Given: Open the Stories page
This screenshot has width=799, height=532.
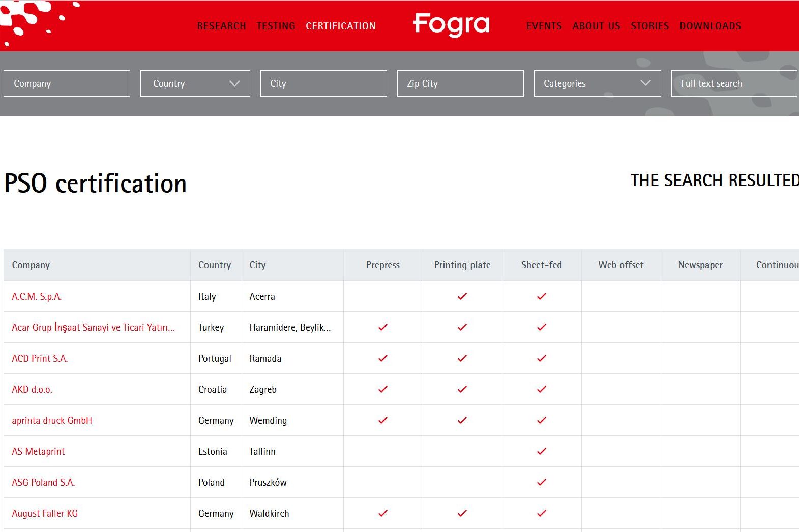Looking at the screenshot, I should [x=650, y=26].
